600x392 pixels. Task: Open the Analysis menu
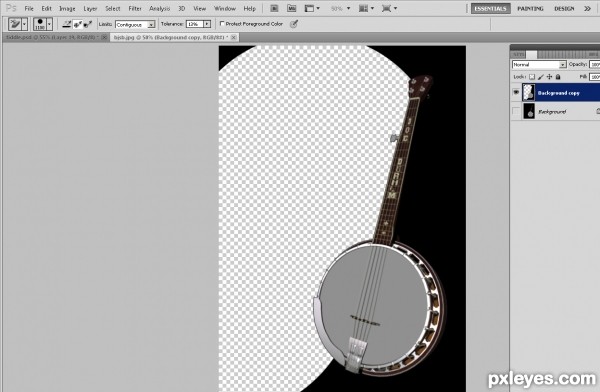160,8
